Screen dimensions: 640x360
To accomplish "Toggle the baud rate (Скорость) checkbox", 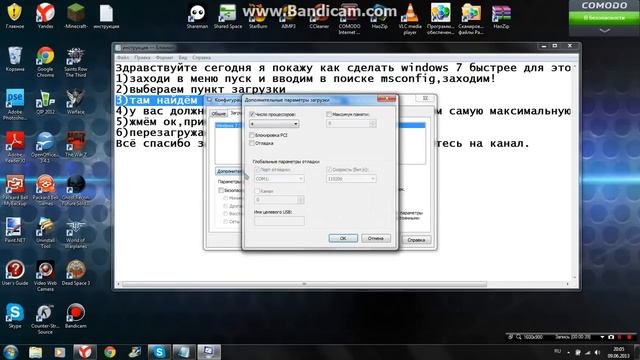I will tap(329, 169).
